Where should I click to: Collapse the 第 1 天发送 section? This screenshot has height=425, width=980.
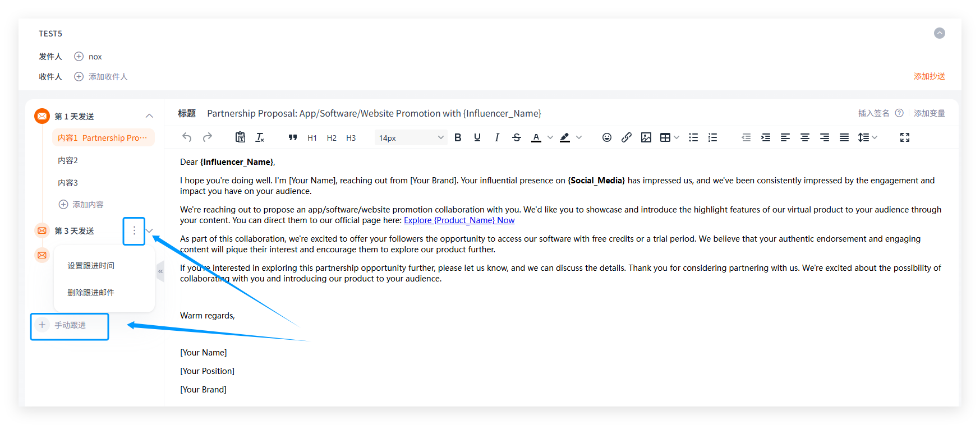[x=149, y=116]
